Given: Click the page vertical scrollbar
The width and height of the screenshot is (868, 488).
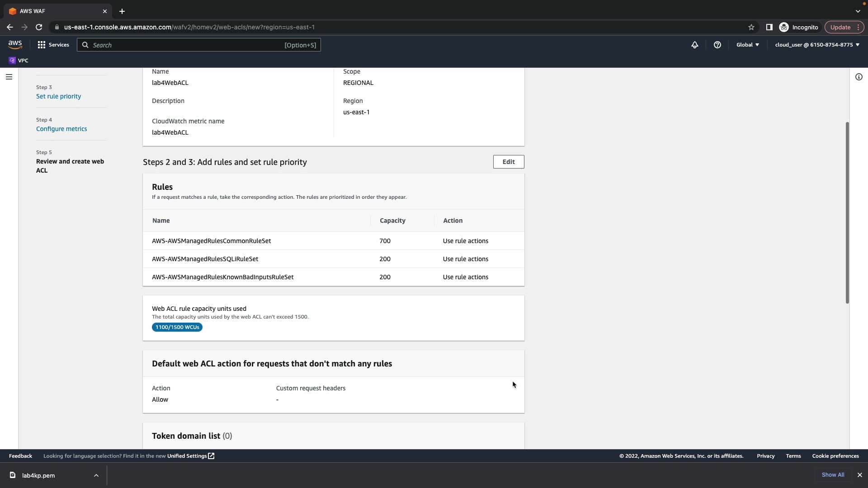Looking at the screenshot, I should (847, 212).
